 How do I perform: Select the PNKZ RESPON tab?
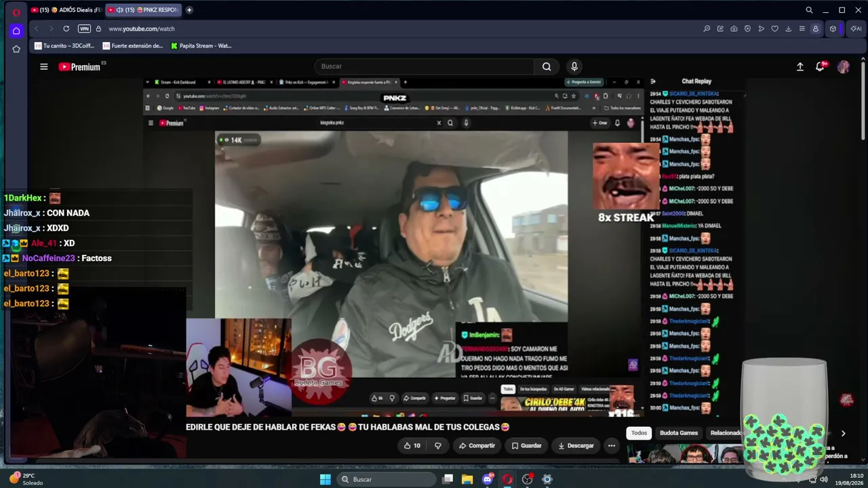144,10
